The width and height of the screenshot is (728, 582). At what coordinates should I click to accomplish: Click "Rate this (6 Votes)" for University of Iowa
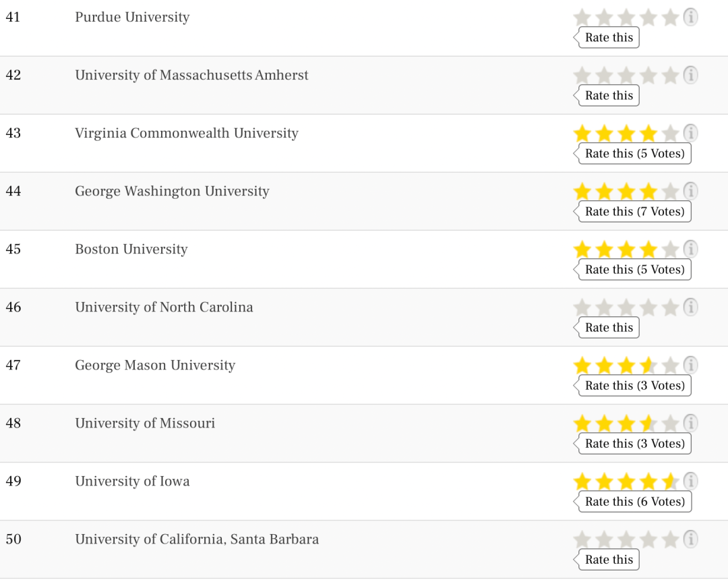click(x=634, y=502)
